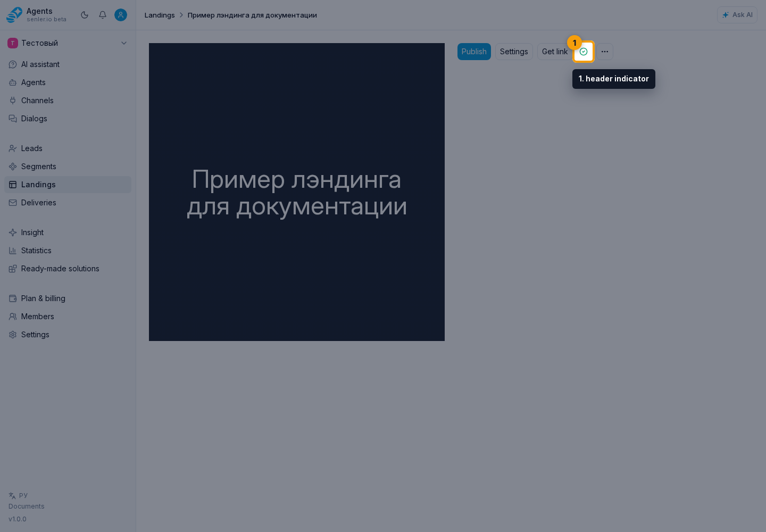The height and width of the screenshot is (532, 766).
Task: Navigate to Leads
Action: click(x=68, y=148)
